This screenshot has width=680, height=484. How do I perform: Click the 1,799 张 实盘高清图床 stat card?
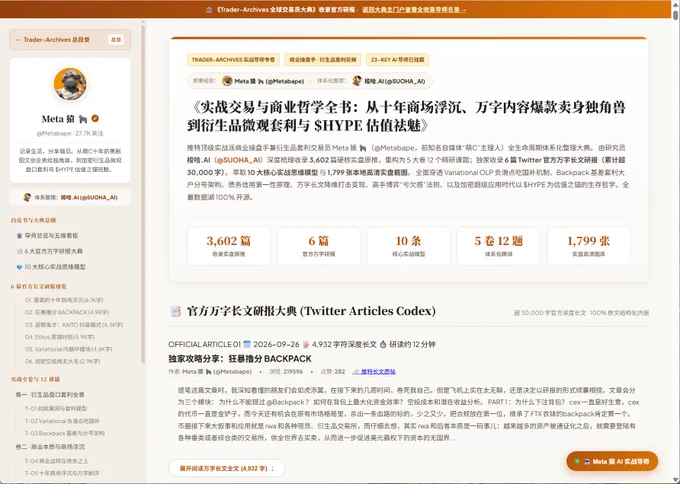coord(588,246)
